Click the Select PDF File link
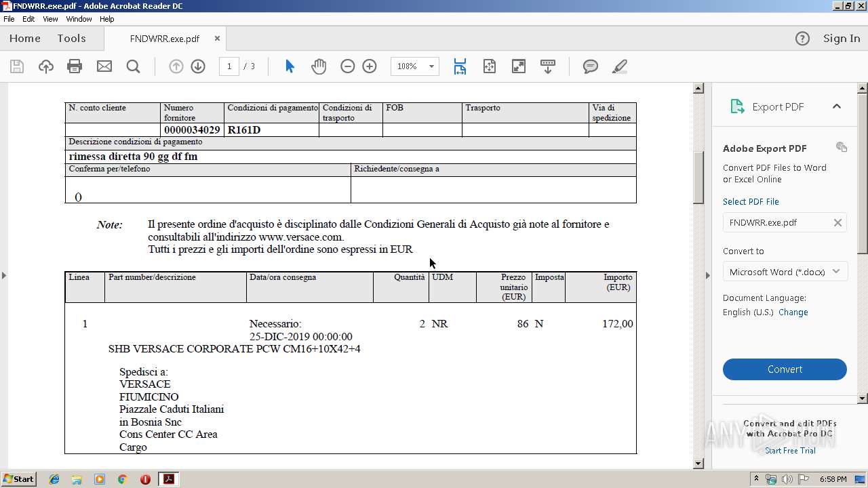Viewport: 868px width, 488px height. pyautogui.click(x=751, y=202)
